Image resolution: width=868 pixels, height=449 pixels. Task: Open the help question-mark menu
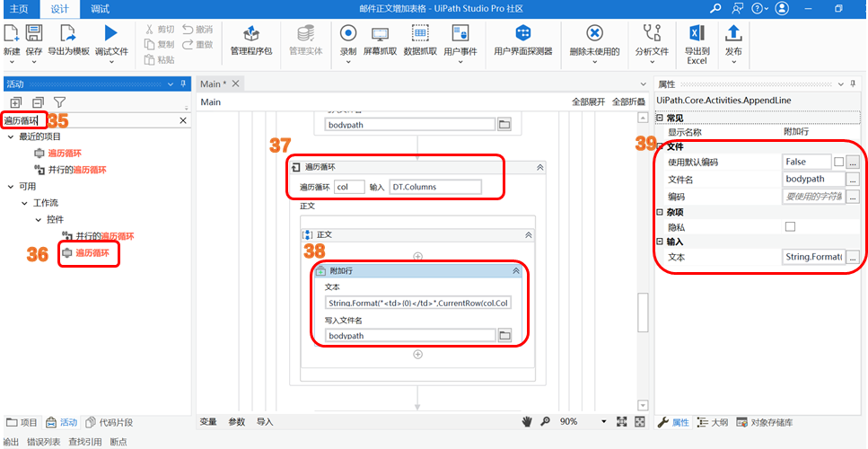click(x=758, y=8)
